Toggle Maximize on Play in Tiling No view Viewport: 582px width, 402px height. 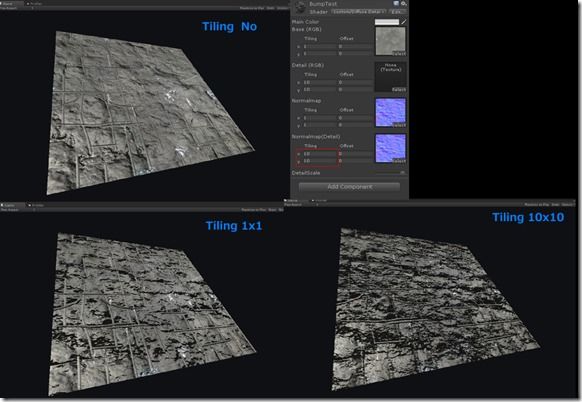[x=252, y=8]
